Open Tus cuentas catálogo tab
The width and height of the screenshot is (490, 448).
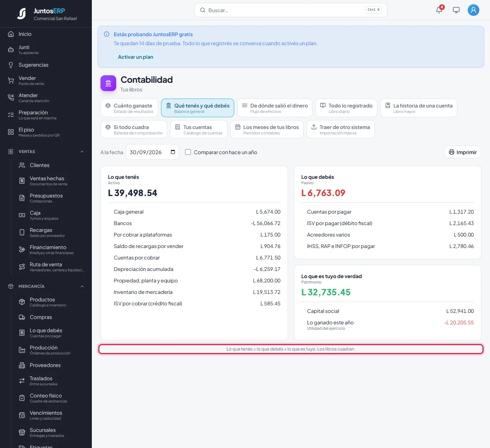coord(199,129)
